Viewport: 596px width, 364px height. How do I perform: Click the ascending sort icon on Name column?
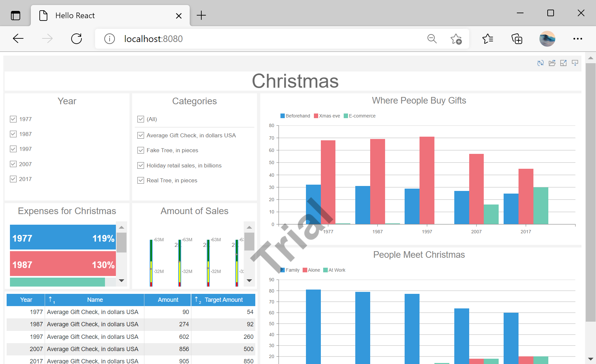pos(51,299)
